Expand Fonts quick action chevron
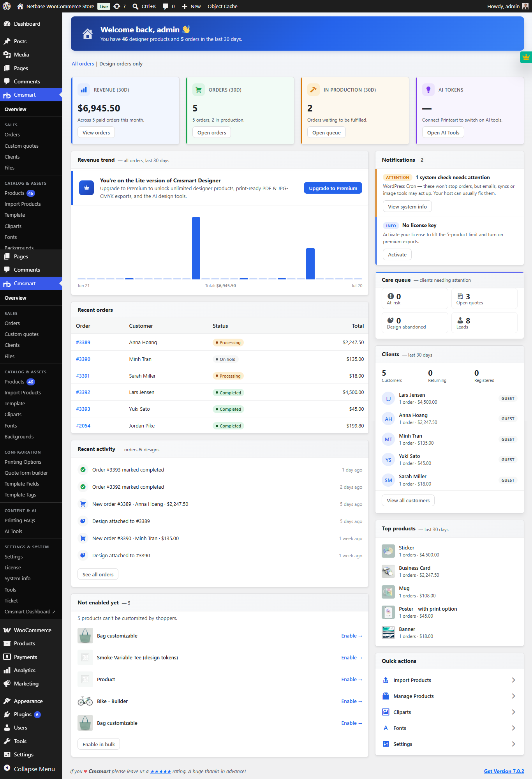 coord(513,728)
